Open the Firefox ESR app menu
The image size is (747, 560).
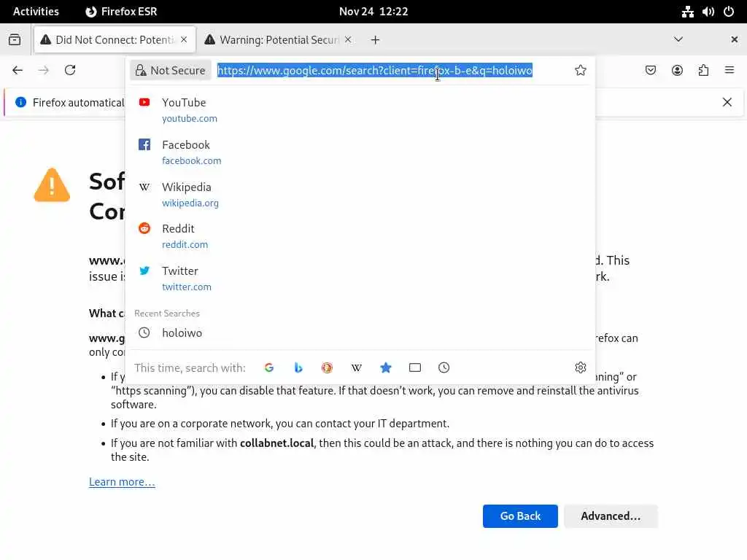tap(121, 12)
